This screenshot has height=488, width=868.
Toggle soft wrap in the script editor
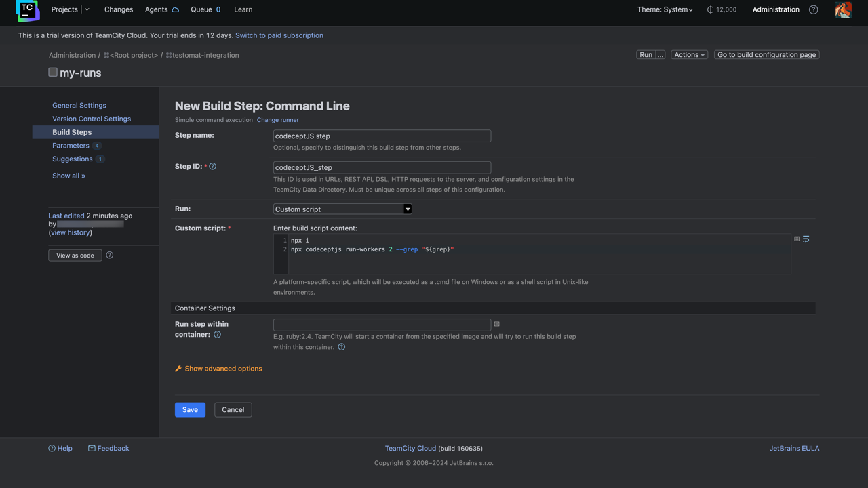pyautogui.click(x=806, y=239)
